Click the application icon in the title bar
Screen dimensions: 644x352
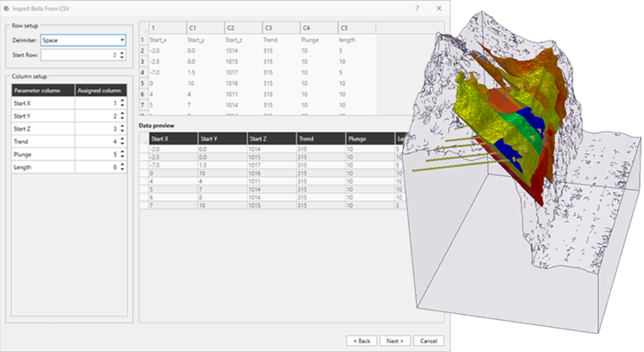tap(6, 8)
